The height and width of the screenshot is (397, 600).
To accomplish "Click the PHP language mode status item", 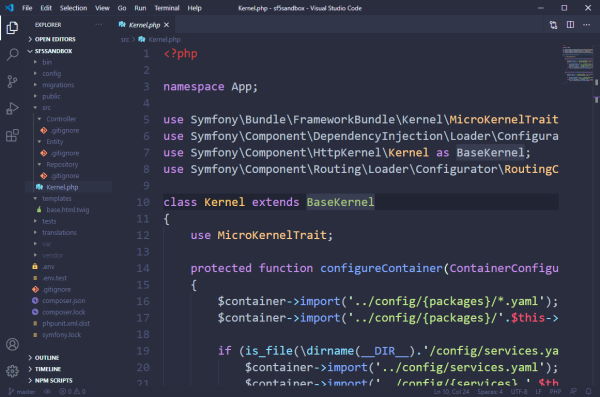I will [555, 392].
